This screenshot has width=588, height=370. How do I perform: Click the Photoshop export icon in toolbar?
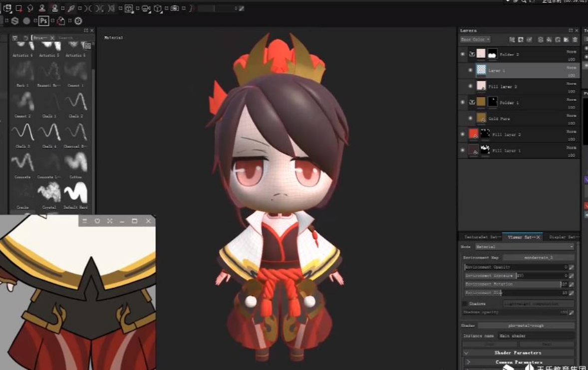[44, 21]
